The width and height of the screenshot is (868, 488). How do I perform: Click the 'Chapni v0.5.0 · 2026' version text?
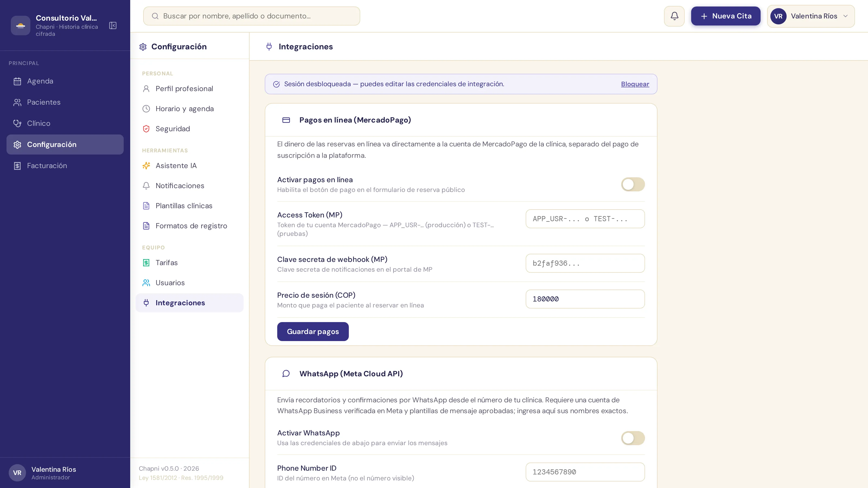169,468
